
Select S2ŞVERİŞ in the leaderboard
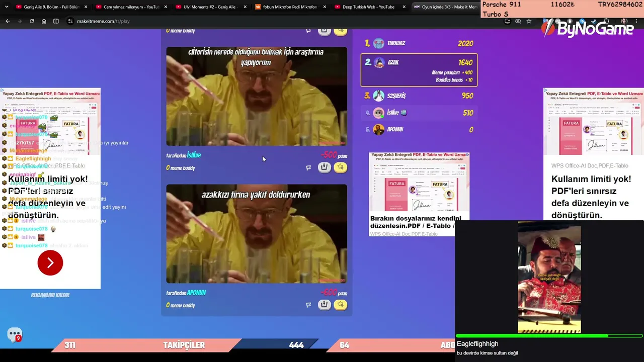pyautogui.click(x=419, y=96)
